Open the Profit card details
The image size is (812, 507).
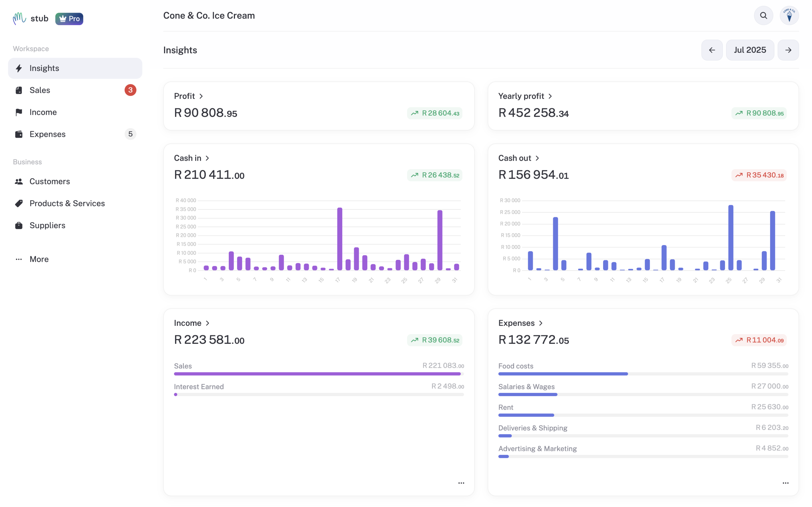click(x=189, y=96)
